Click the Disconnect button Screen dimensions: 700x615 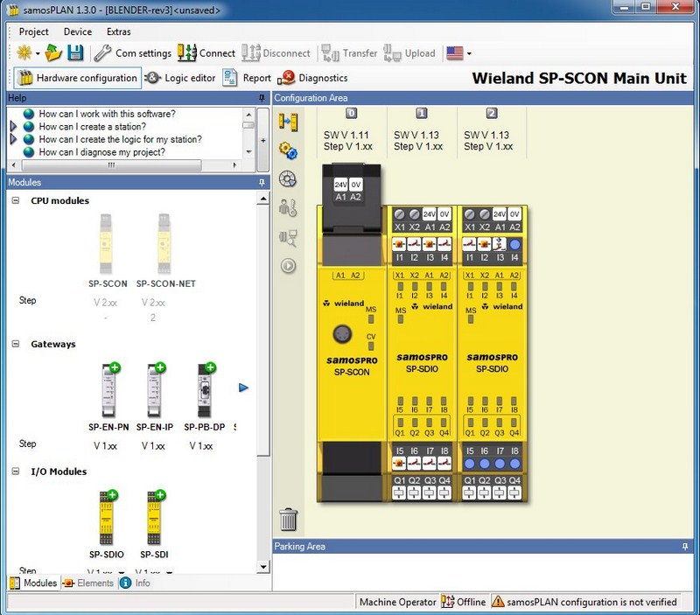coord(276,53)
